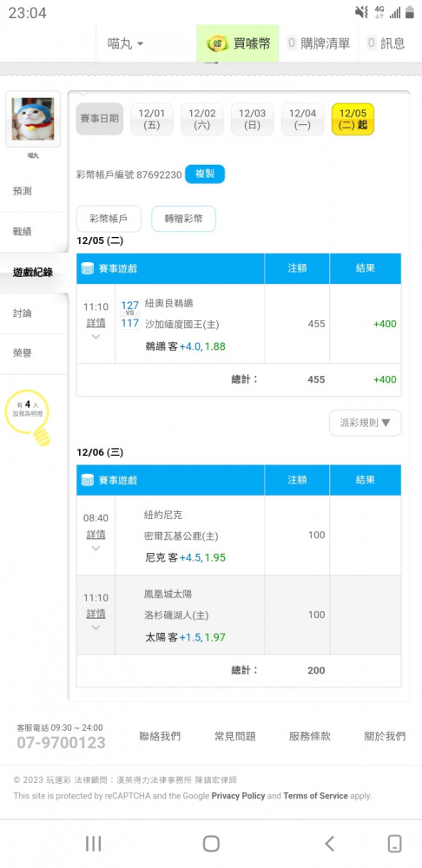Expand the 派彩規則 dropdown
This screenshot has height=868, width=422.
(x=365, y=423)
